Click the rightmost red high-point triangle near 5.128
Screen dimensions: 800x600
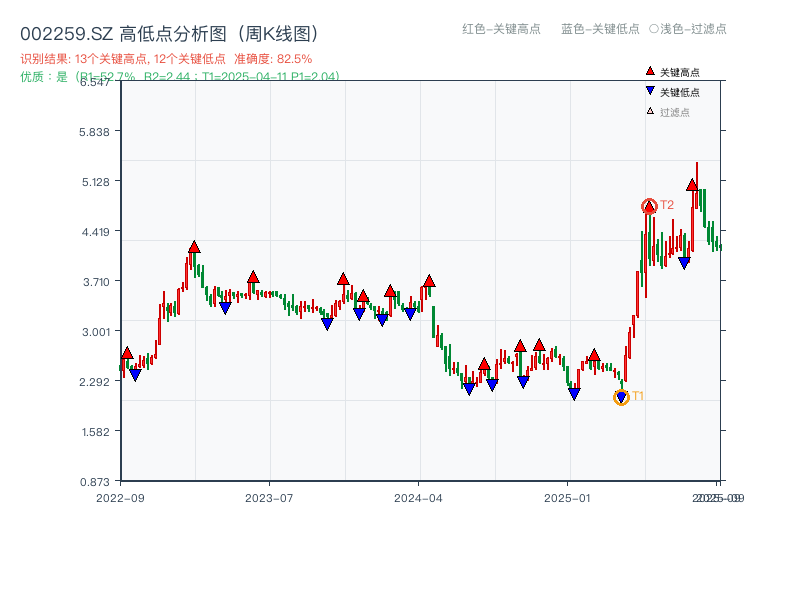coord(692,185)
